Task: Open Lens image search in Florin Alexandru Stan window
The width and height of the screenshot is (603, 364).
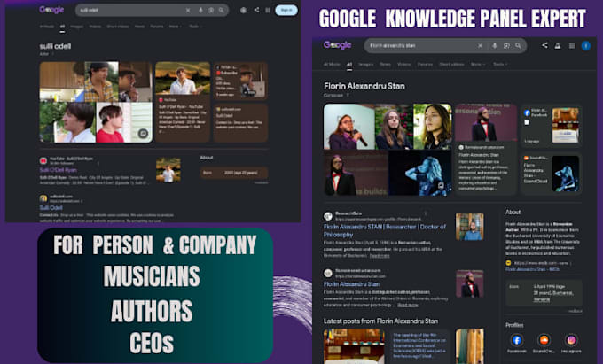Action: point(506,46)
